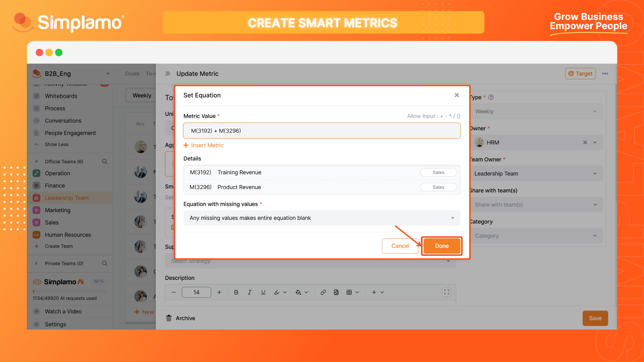Click the New item link
This screenshot has width=644, height=362.
tap(144, 312)
